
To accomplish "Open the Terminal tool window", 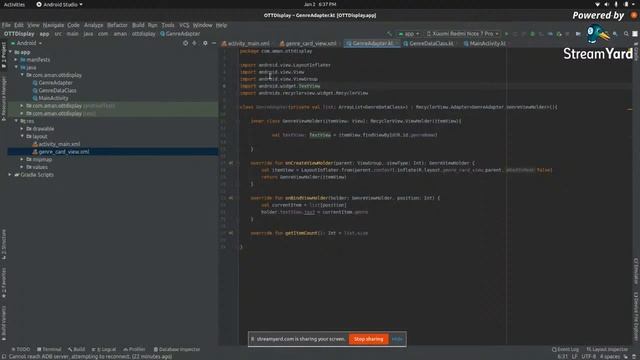I will (x=49, y=349).
